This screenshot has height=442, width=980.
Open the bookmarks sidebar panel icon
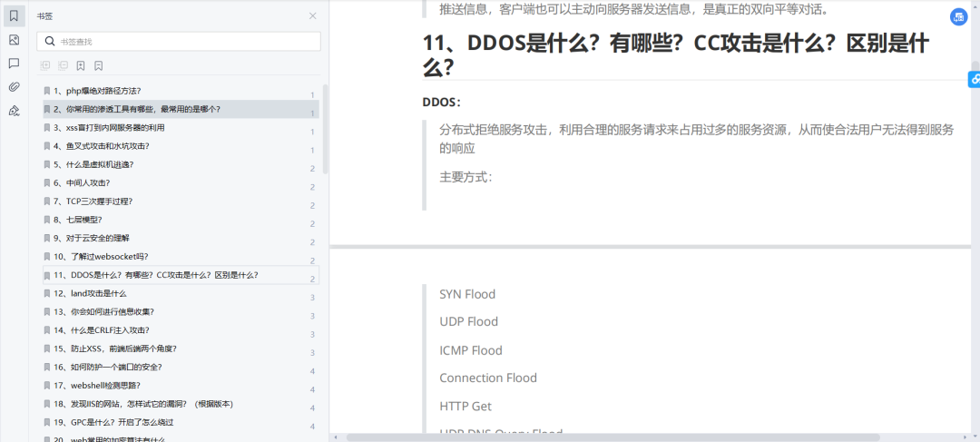tap(14, 15)
